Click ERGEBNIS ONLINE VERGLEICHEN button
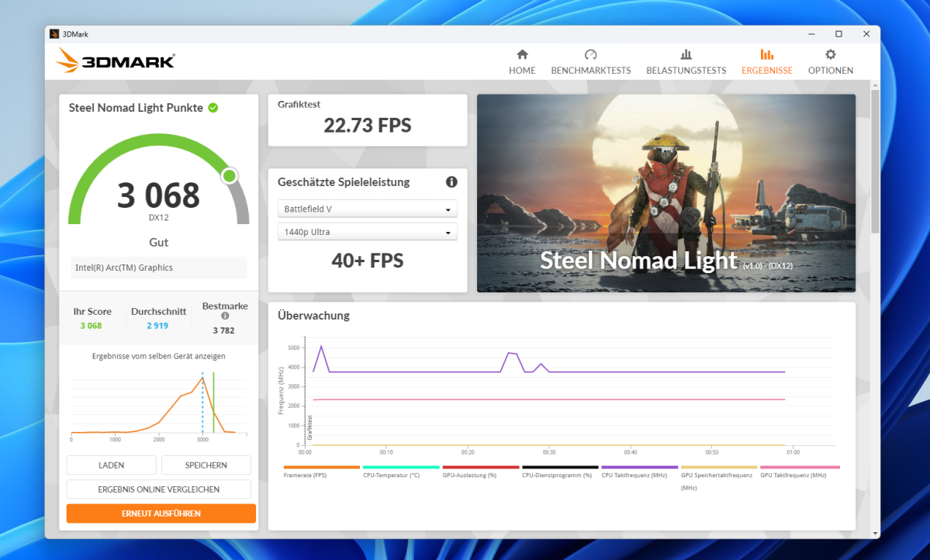Viewport: 930px width, 560px height. 159,489
